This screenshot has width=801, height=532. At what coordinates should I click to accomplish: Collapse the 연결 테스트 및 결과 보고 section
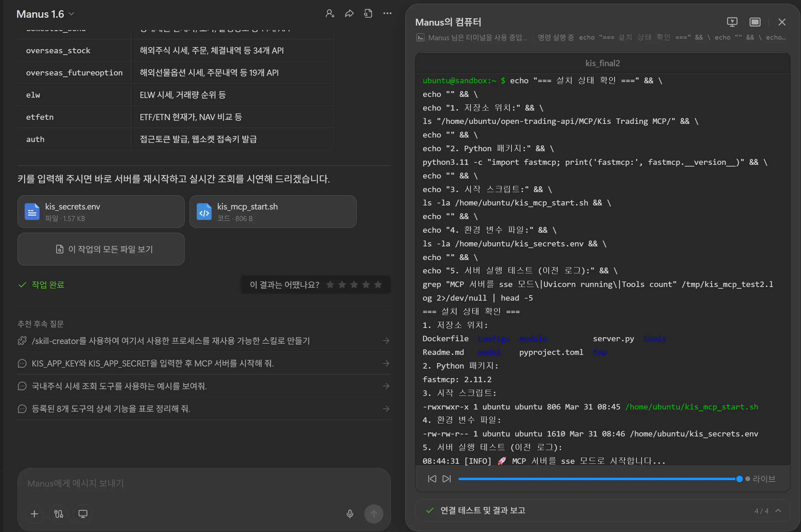coord(778,511)
